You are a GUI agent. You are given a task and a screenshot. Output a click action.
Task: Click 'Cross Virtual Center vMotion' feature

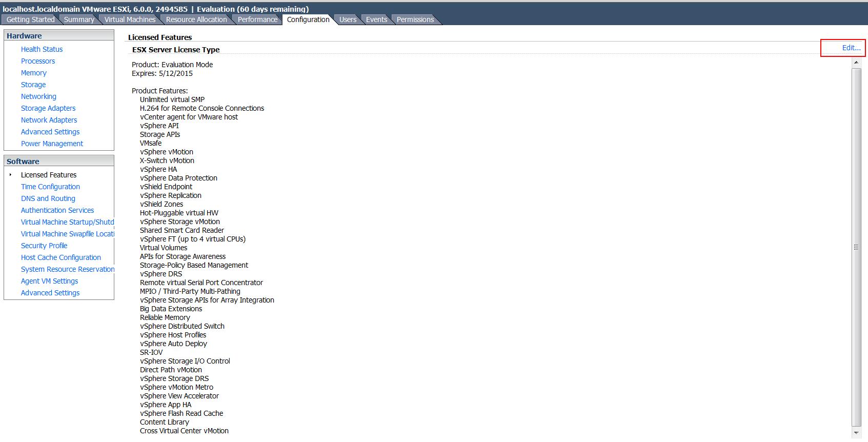tap(184, 431)
